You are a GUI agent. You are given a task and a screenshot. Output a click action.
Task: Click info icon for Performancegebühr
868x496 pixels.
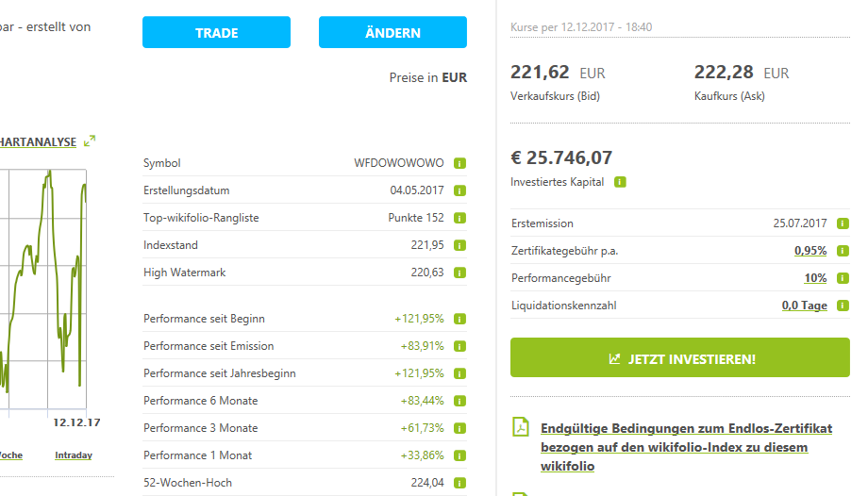pos(843,278)
